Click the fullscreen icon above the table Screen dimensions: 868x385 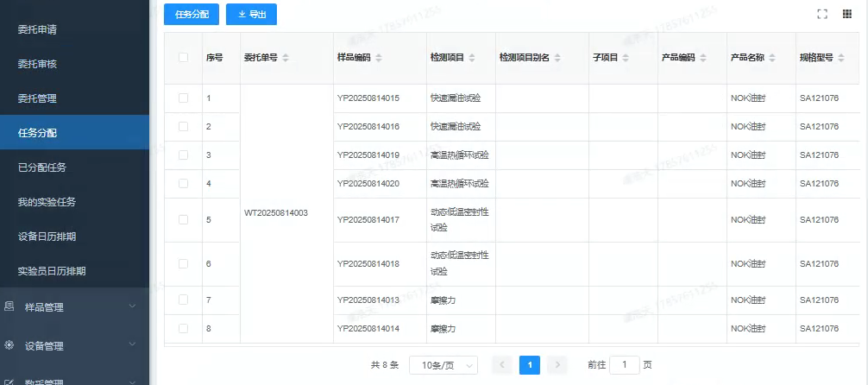(821, 14)
